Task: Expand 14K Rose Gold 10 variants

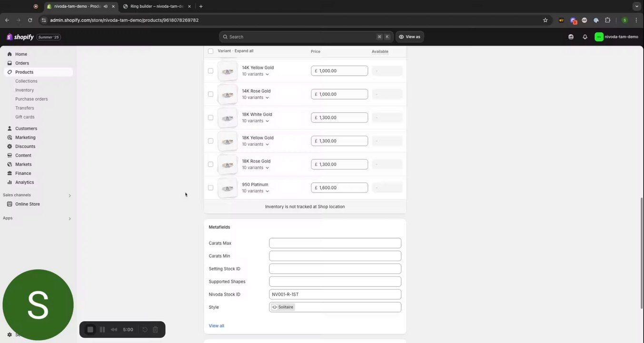Action: tap(256, 98)
